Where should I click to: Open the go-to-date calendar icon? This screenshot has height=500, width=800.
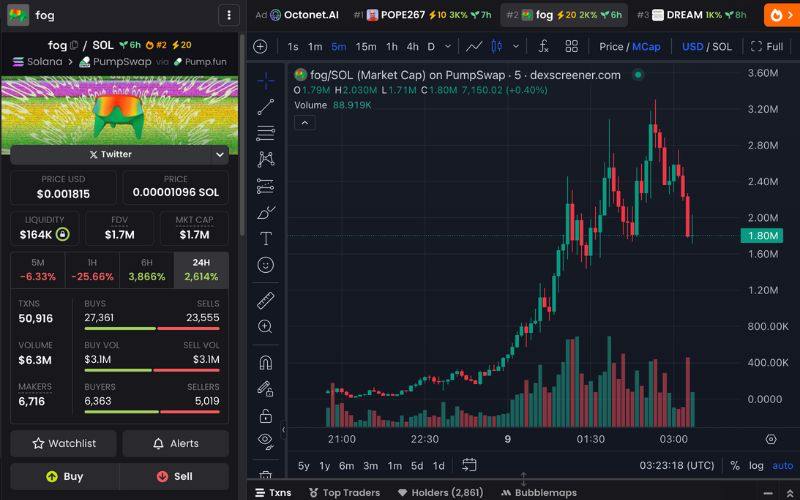click(469, 465)
